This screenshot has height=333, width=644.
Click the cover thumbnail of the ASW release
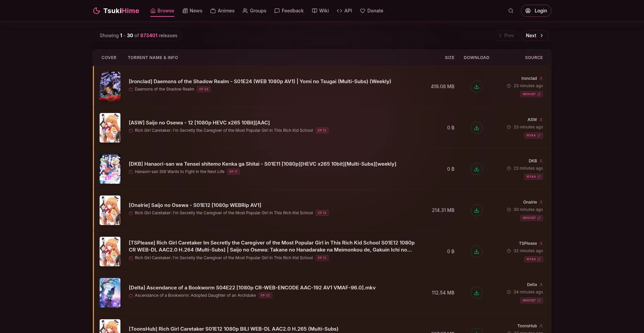110,128
